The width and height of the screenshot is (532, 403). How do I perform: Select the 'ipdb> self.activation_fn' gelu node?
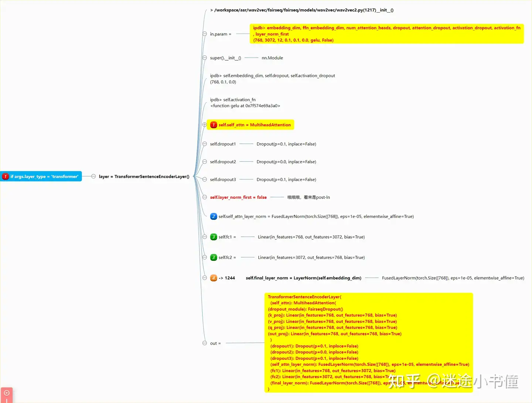245,103
